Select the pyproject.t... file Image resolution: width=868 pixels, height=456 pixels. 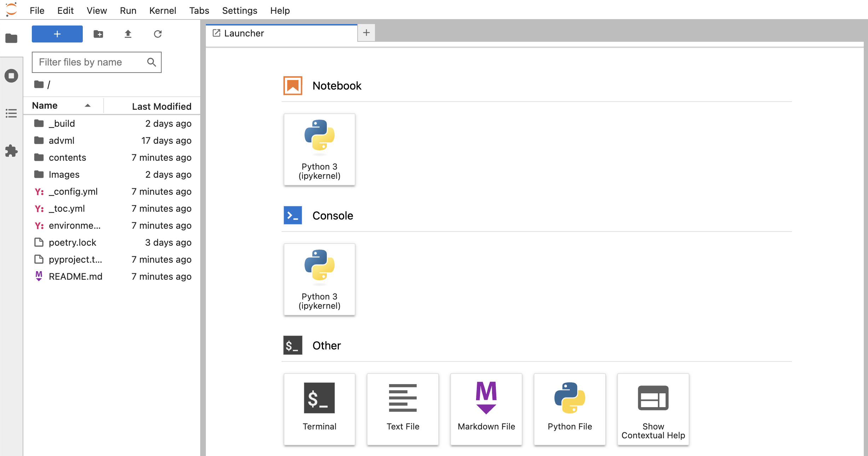coord(112,260)
